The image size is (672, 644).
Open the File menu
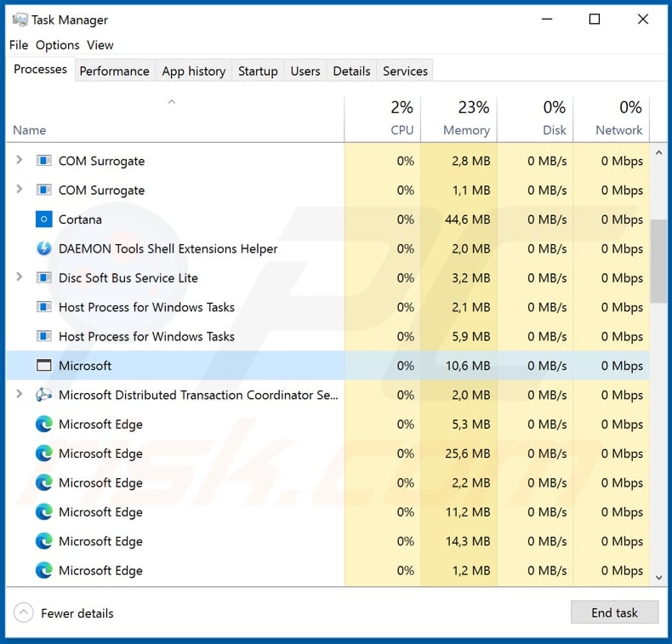19,45
